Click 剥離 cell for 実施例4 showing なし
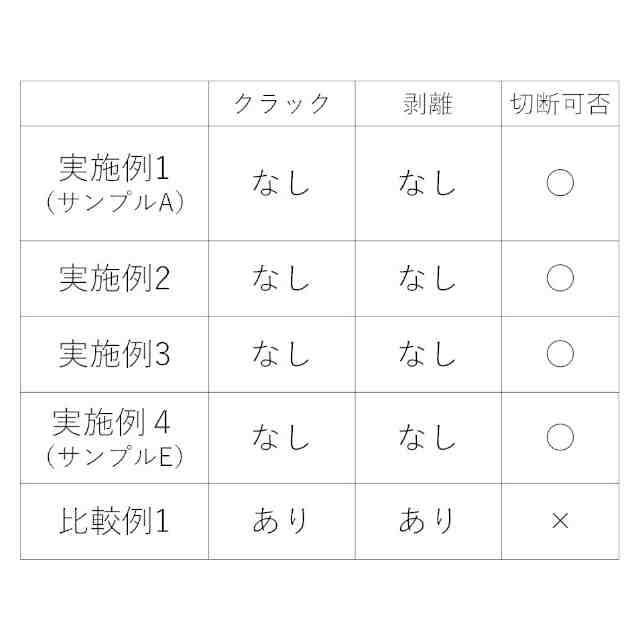The image size is (640, 640). [427, 437]
